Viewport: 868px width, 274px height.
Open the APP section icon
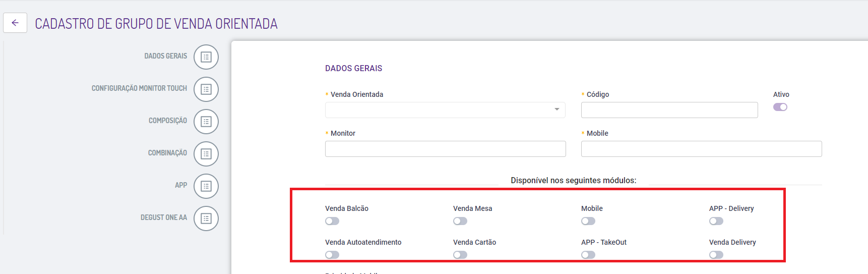(x=206, y=186)
